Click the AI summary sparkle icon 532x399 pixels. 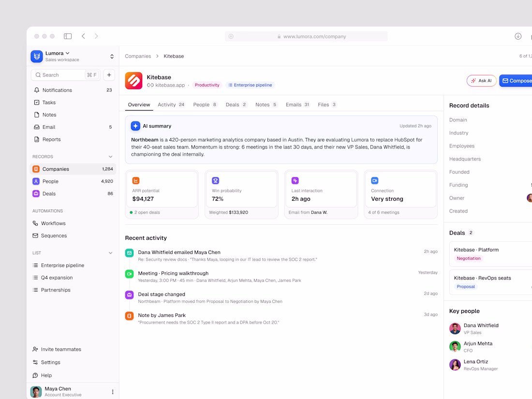[x=135, y=126]
